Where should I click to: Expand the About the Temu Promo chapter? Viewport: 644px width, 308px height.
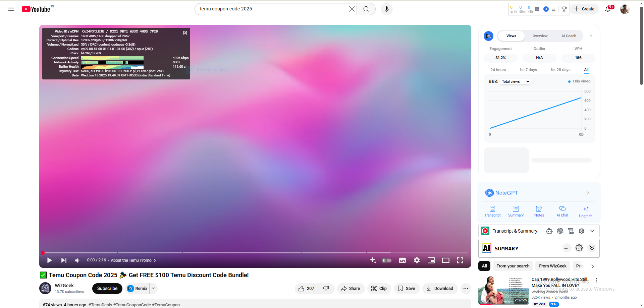pyautogui.click(x=133, y=260)
